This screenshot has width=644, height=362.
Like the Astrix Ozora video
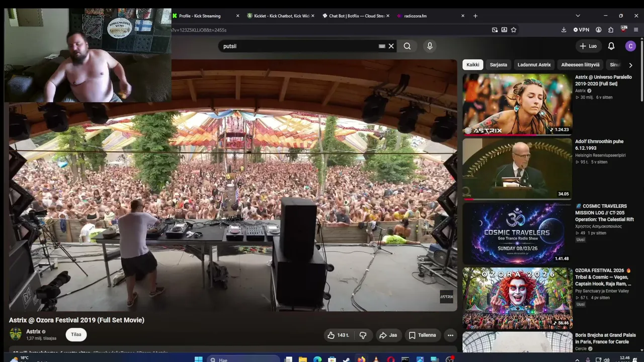(339, 335)
